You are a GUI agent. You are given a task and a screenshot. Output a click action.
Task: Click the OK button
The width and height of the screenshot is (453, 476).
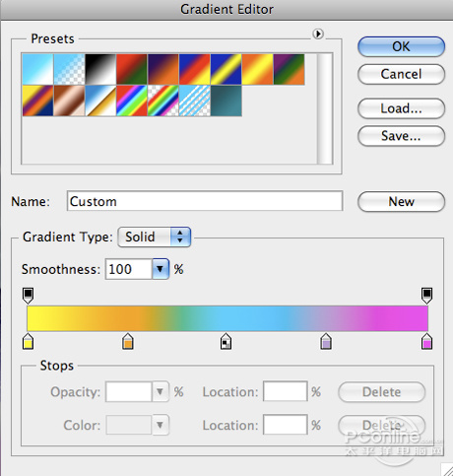(x=401, y=46)
